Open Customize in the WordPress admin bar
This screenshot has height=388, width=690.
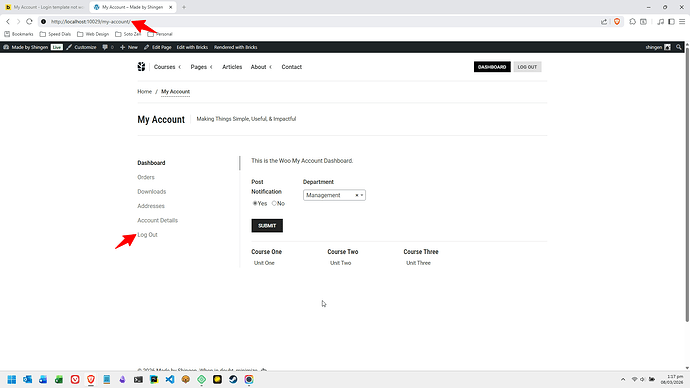click(x=81, y=47)
